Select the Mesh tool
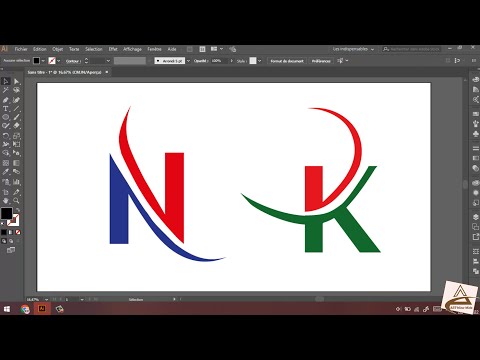The width and height of the screenshot is (480, 360). [6, 163]
